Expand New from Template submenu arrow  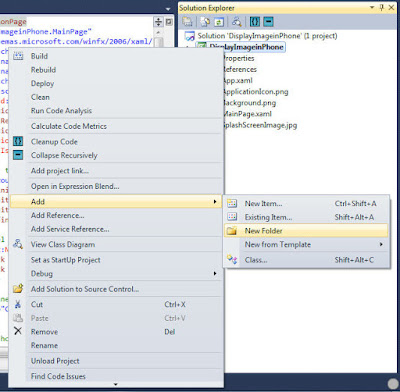click(x=381, y=244)
